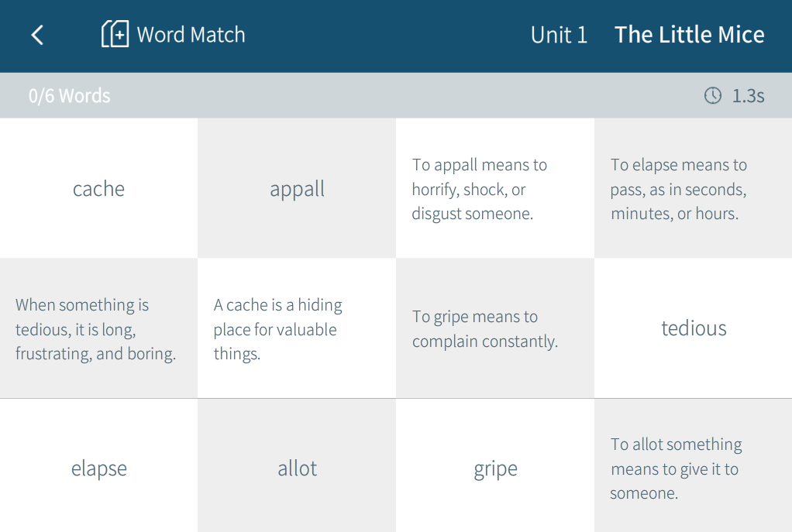
Task: Click the Word Match title
Action: (x=191, y=35)
